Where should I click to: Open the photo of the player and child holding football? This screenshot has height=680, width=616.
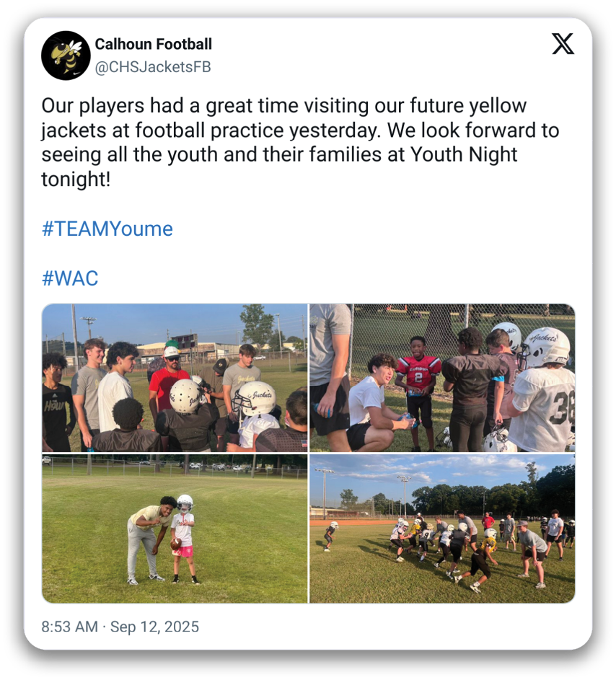pyautogui.click(x=175, y=529)
